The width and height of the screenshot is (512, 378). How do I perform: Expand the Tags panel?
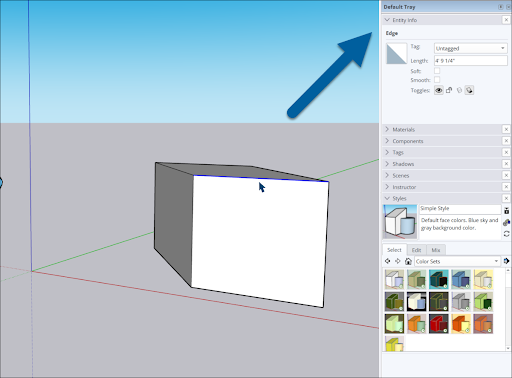387,152
